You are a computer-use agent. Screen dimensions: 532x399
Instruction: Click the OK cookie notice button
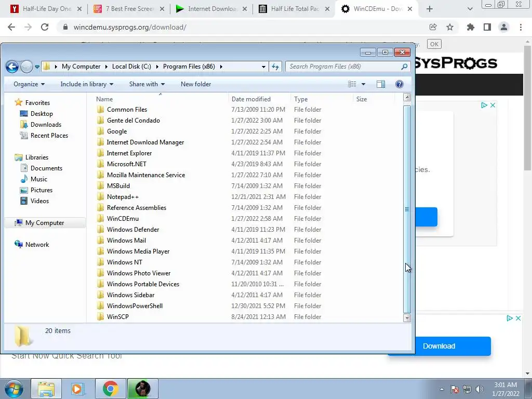(x=434, y=44)
